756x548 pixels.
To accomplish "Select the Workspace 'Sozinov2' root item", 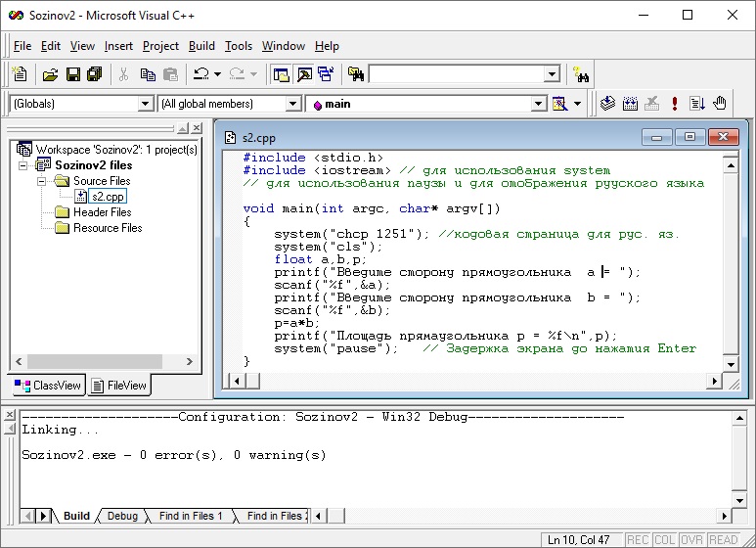I will coord(116,150).
